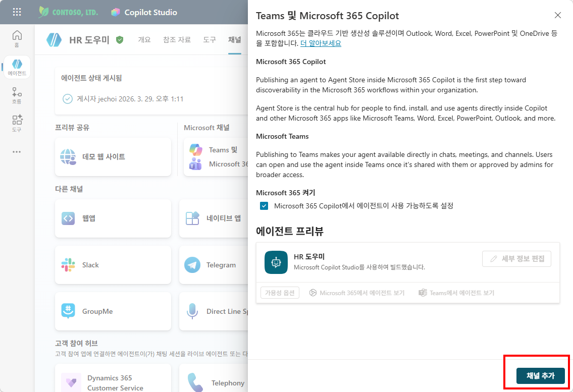Viewport: 573px width, 392px height.
Task: Close the Teams 및 Microsoft 365 Copilot panel
Action: click(558, 15)
